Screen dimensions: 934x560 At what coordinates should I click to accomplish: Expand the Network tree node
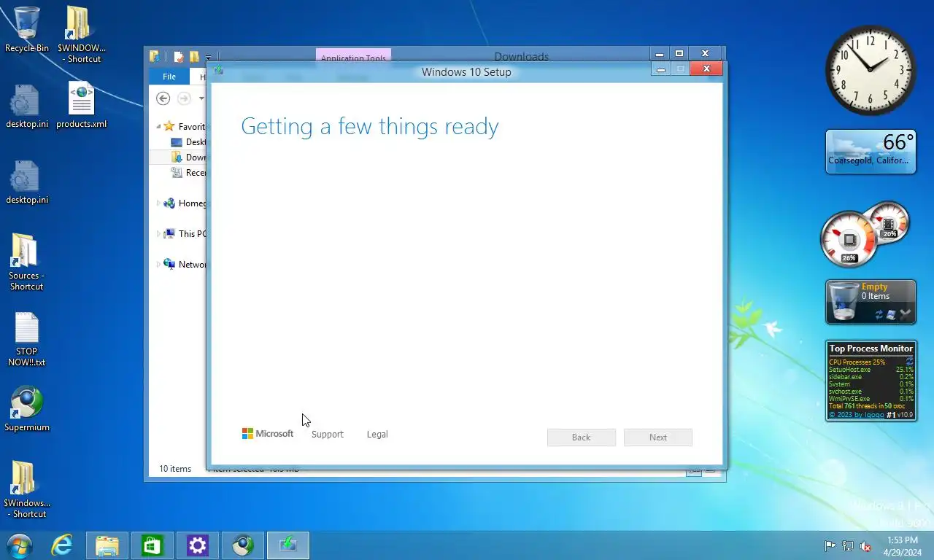158,265
